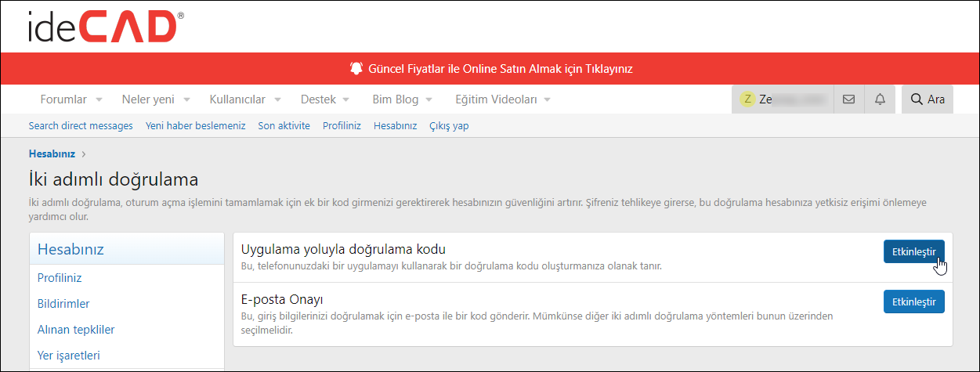Select Bildirimler in the account sidebar
This screenshot has height=372, width=980.
[x=63, y=303]
